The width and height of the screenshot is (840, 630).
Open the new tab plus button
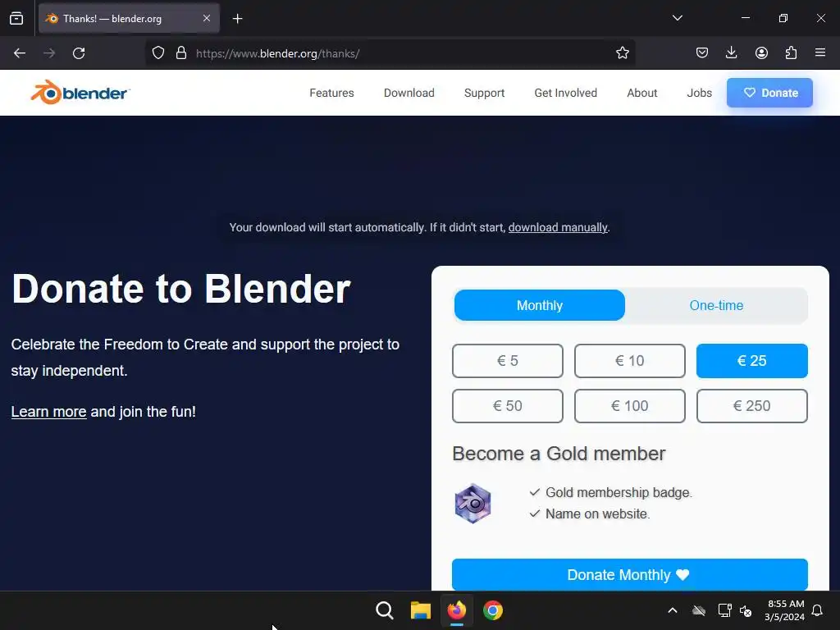[x=237, y=19]
